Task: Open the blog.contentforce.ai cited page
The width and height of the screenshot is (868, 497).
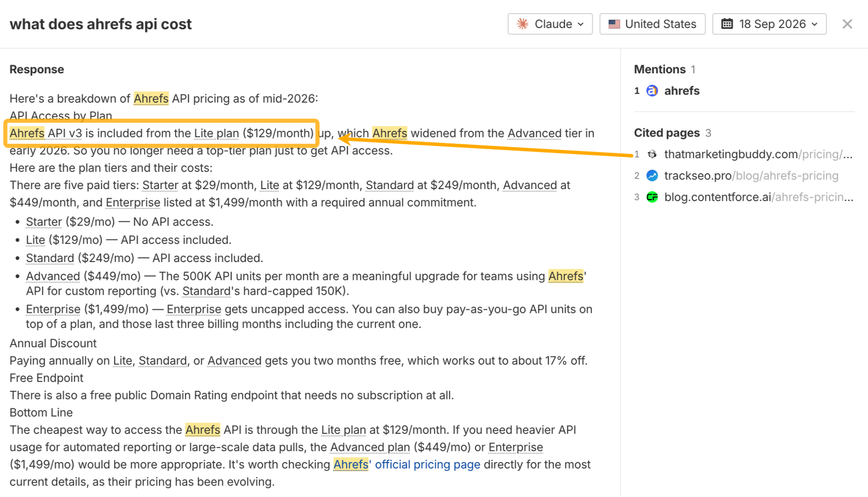Action: [759, 197]
